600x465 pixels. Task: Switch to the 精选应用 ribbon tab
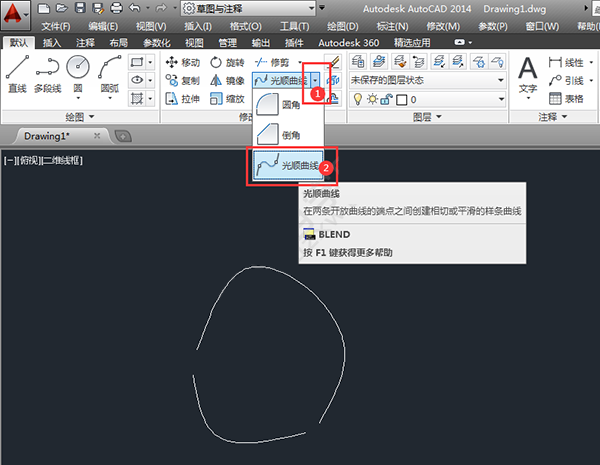coord(412,43)
